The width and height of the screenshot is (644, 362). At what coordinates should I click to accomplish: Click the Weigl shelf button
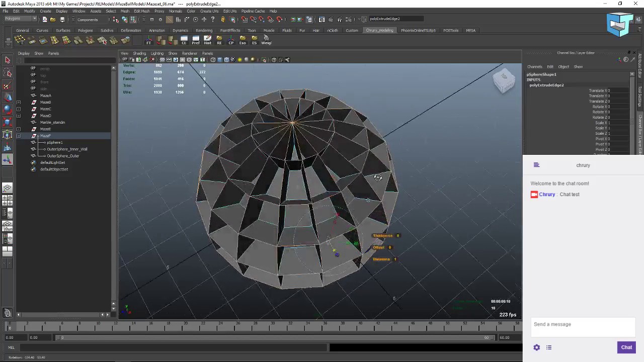pyautogui.click(x=266, y=40)
